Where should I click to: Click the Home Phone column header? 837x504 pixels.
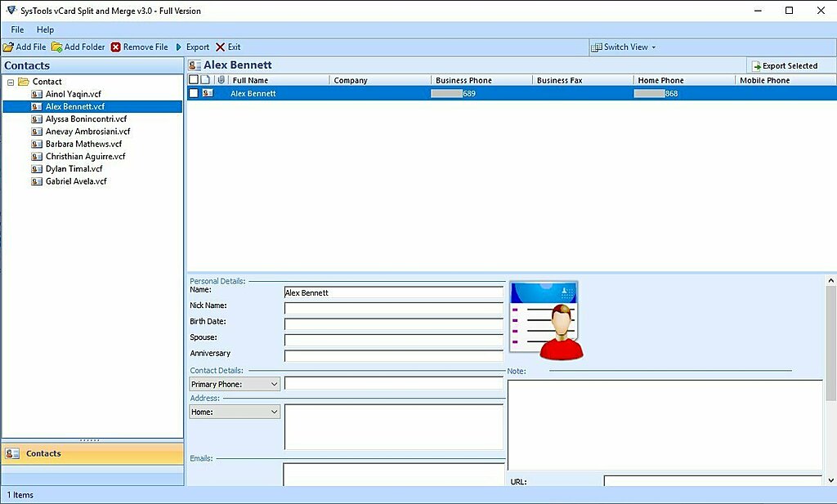[684, 80]
